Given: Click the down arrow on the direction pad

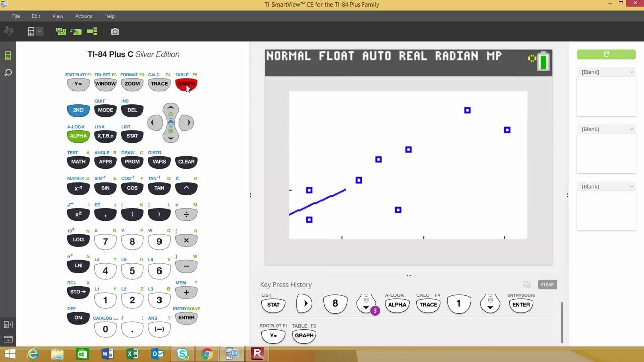Looking at the screenshot, I should (171, 137).
